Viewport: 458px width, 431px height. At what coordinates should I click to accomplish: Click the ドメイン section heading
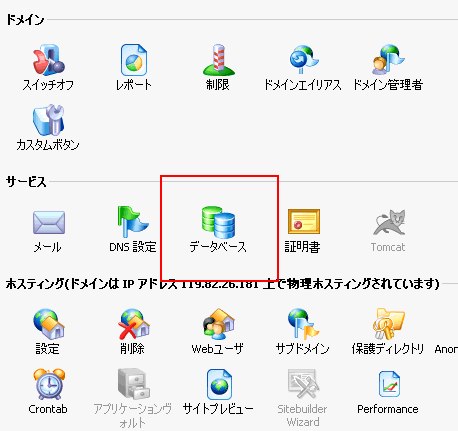(25, 20)
